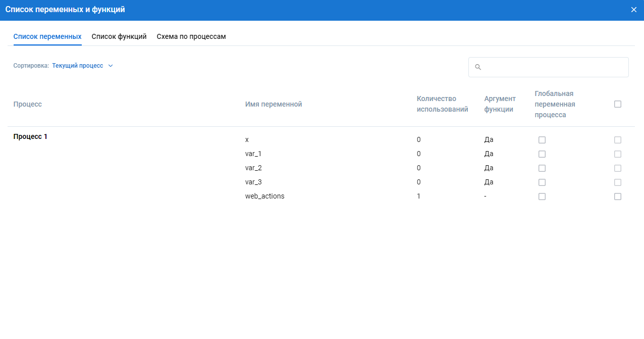Mark web_actions as global process variable

pos(542,197)
